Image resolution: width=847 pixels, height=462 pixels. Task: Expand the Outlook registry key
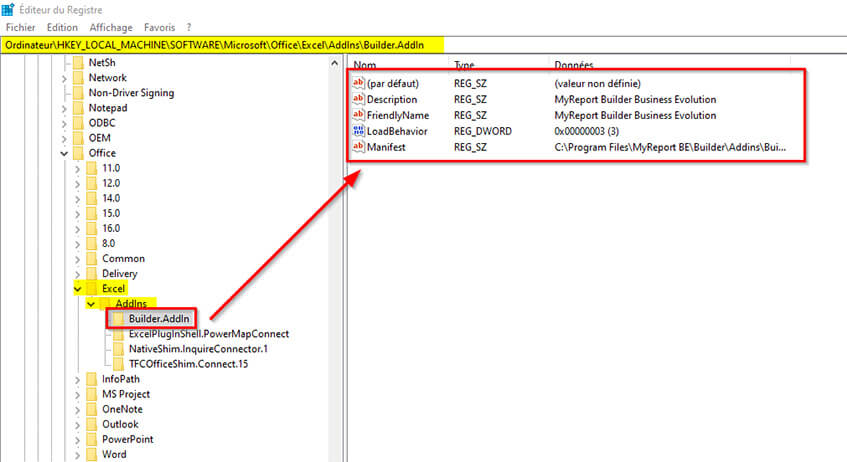(x=79, y=424)
